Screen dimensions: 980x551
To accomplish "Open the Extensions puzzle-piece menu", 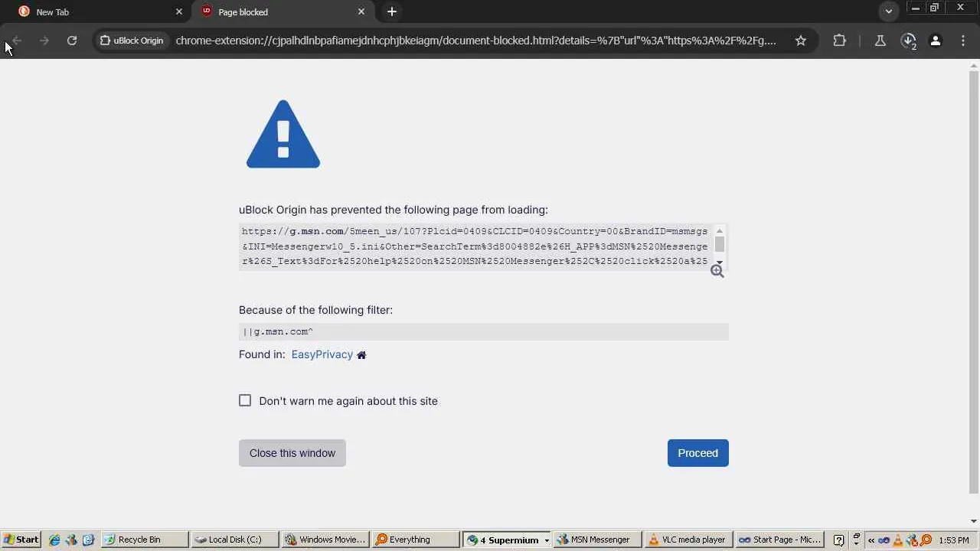I will (x=840, y=41).
